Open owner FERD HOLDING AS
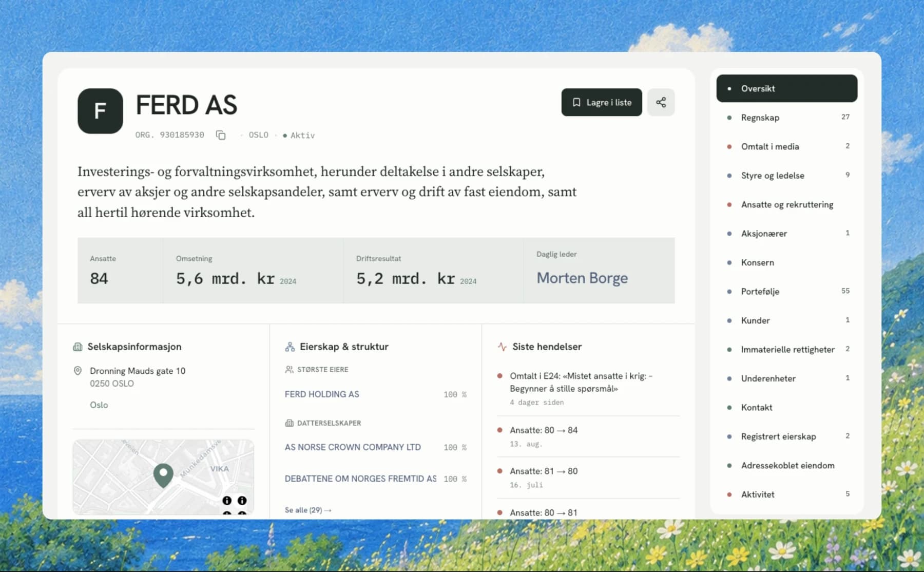 click(322, 394)
